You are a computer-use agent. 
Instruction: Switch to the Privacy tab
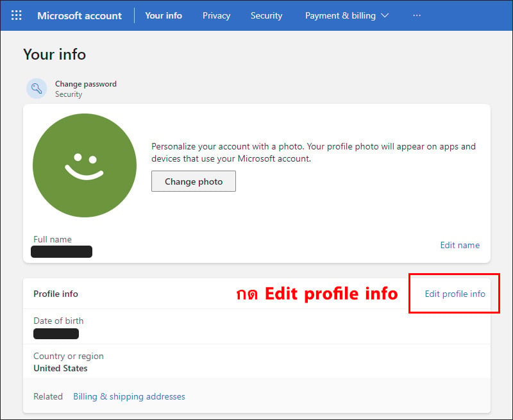(x=216, y=15)
